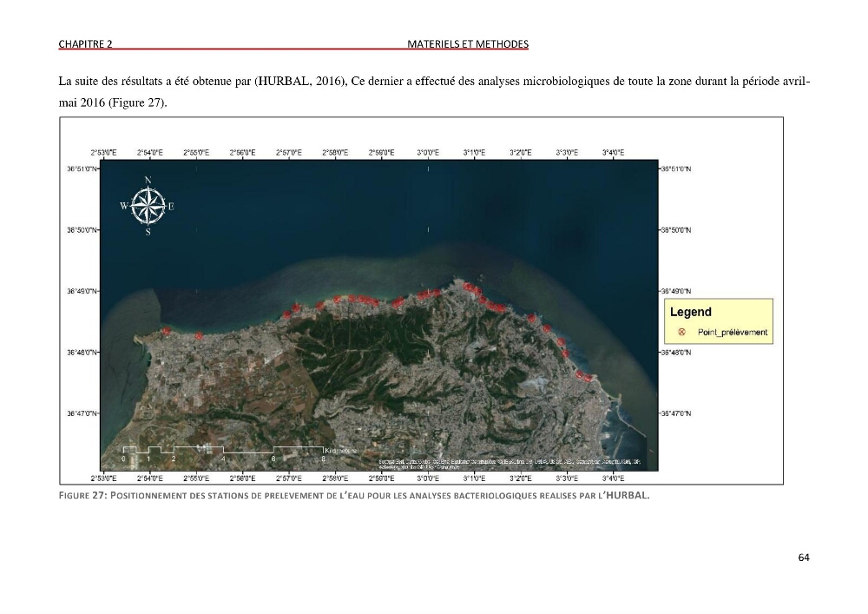Click 2°57'0"E label on map's bottom edge
The height and width of the screenshot is (614, 868).
[289, 479]
